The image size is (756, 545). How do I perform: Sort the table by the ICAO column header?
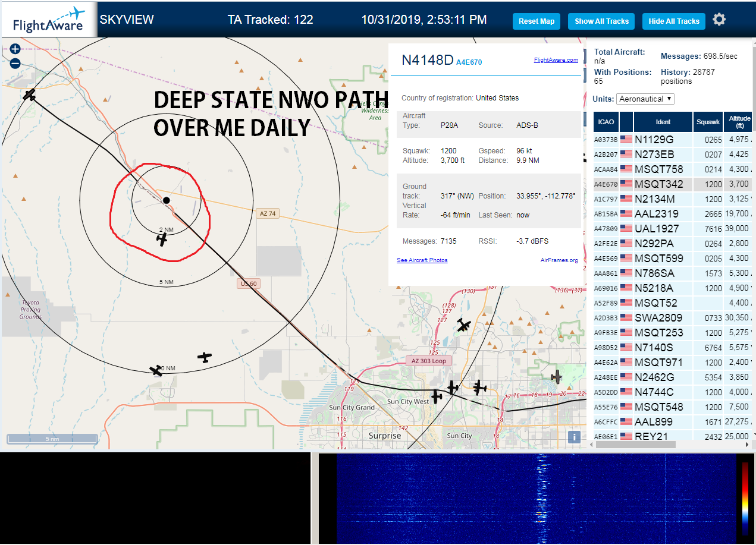pyautogui.click(x=606, y=122)
